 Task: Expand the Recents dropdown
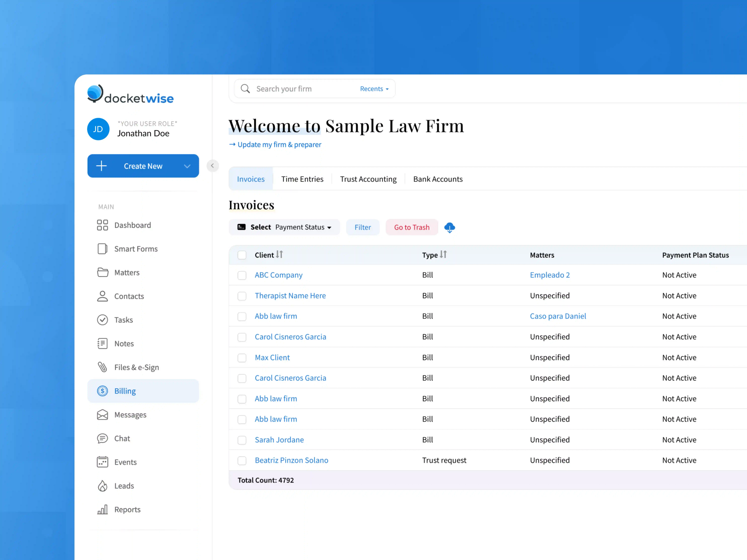coord(374,89)
